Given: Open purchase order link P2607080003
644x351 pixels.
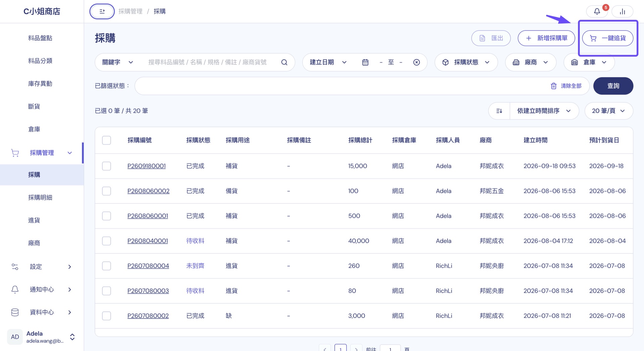Looking at the screenshot, I should pos(148,291).
